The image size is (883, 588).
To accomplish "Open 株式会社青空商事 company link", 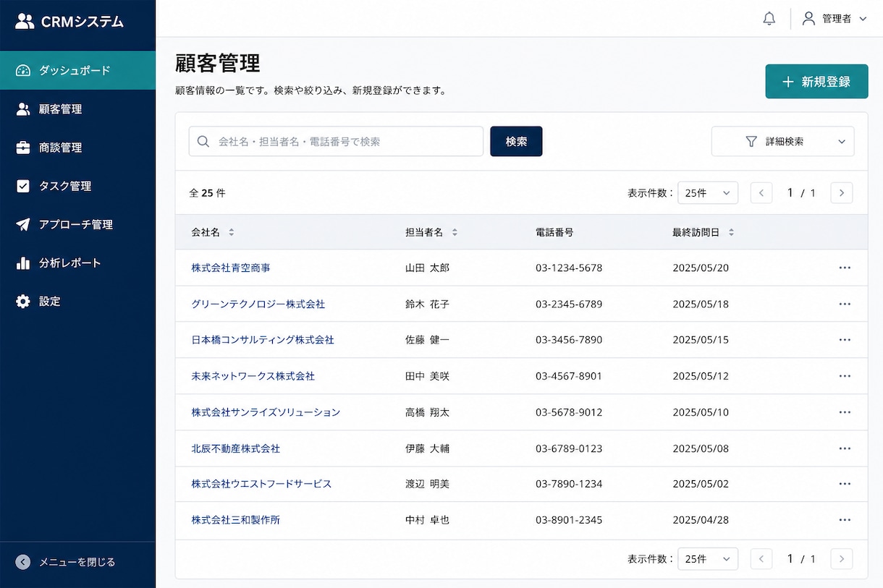I will click(231, 268).
